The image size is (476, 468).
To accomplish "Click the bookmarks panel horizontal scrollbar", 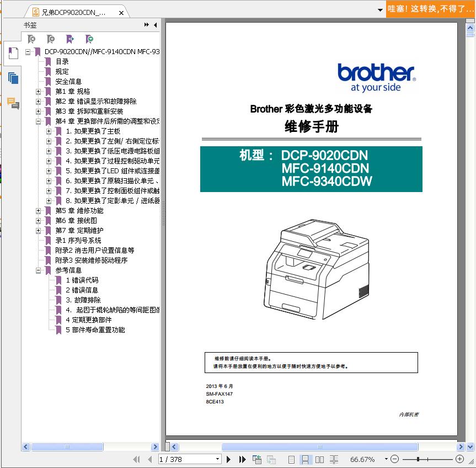I will coord(67,446).
